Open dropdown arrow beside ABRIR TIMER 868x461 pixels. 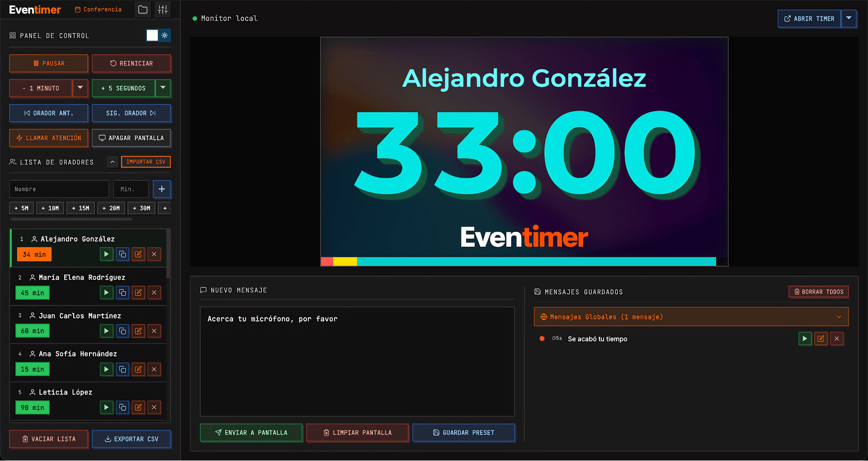(849, 19)
